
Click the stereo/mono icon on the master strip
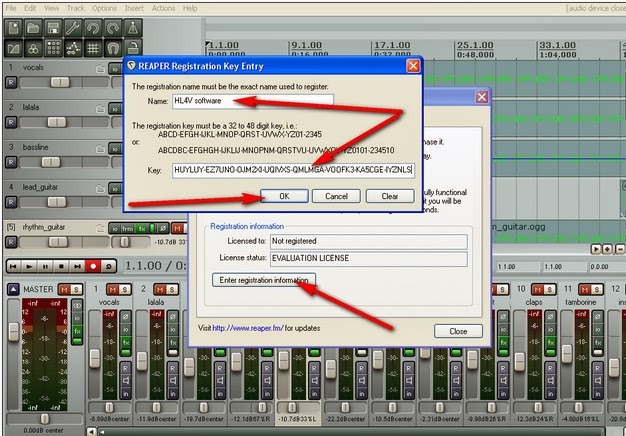coord(77,306)
